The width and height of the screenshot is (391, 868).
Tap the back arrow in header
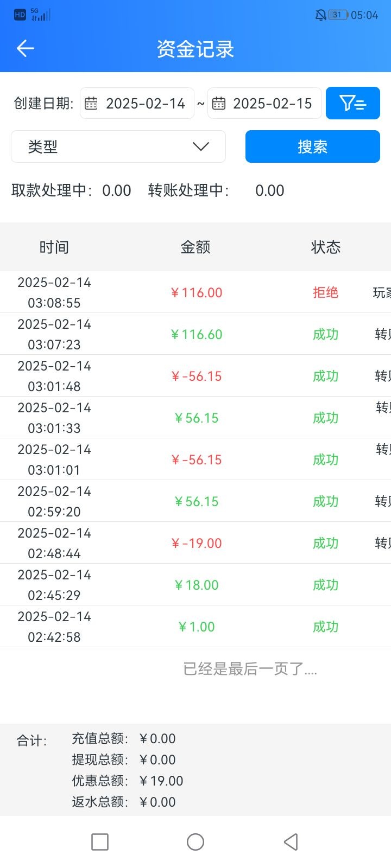pyautogui.click(x=26, y=49)
